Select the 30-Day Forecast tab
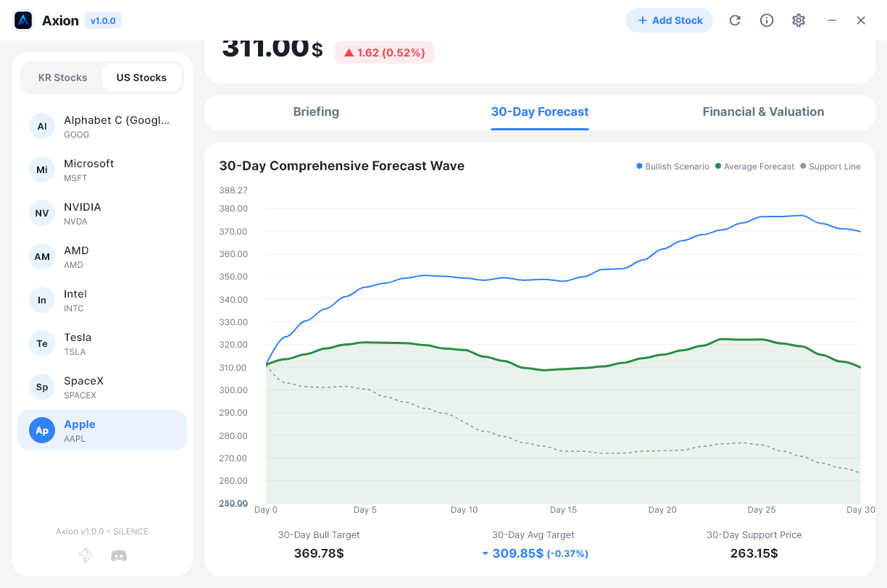Screen dimensions: 887x588 pyautogui.click(x=540, y=112)
